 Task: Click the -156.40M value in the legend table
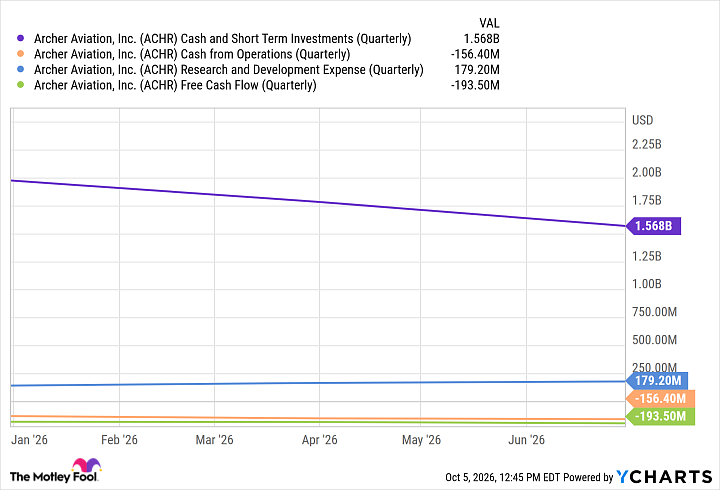[475, 54]
